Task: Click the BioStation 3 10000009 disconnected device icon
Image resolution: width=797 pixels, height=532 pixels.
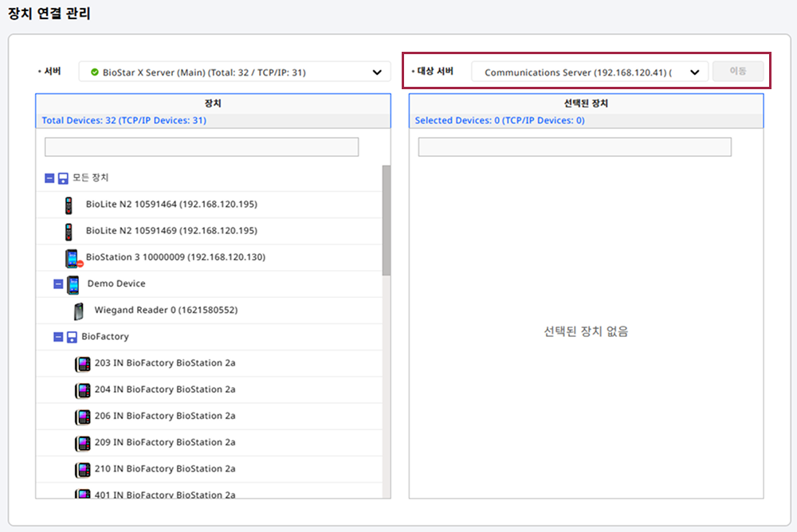Action: (73, 258)
